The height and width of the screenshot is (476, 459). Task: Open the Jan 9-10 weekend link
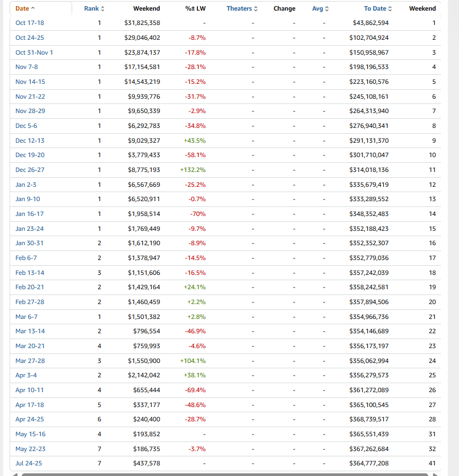pos(28,199)
